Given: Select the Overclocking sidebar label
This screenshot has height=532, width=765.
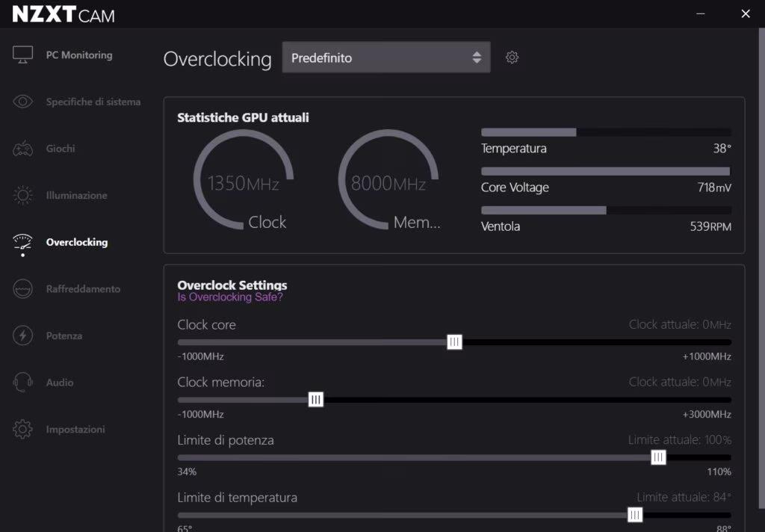Looking at the screenshot, I should click(x=77, y=242).
